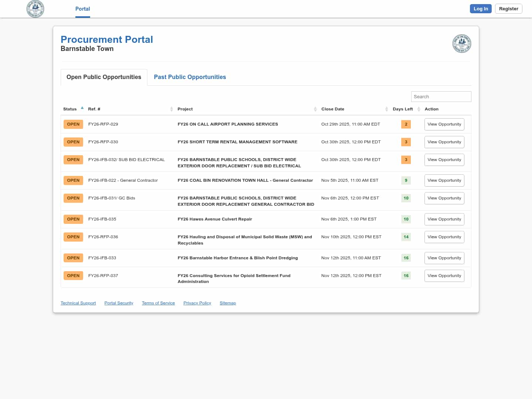Open the Portal navigation item
The width and height of the screenshot is (532, 399).
[x=83, y=9]
